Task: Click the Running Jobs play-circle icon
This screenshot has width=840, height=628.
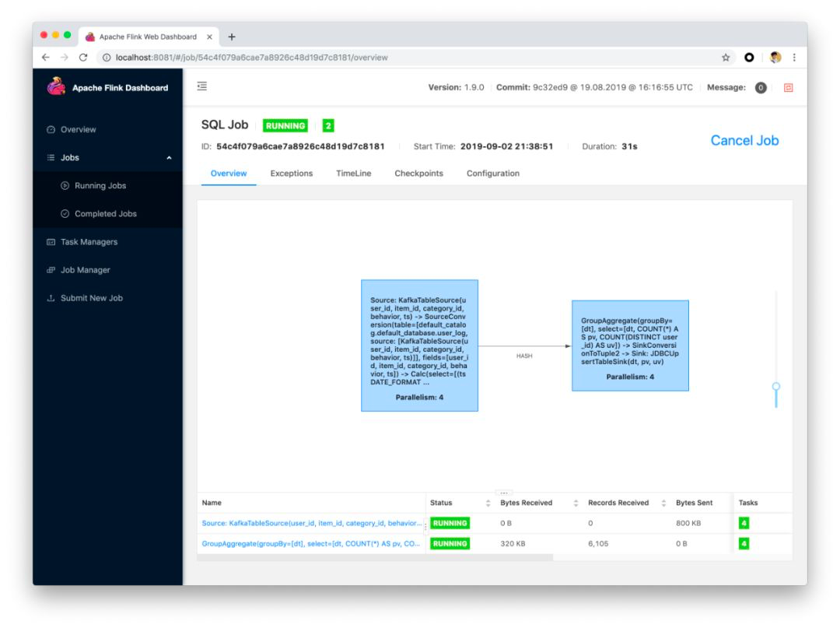Action: coord(65,185)
